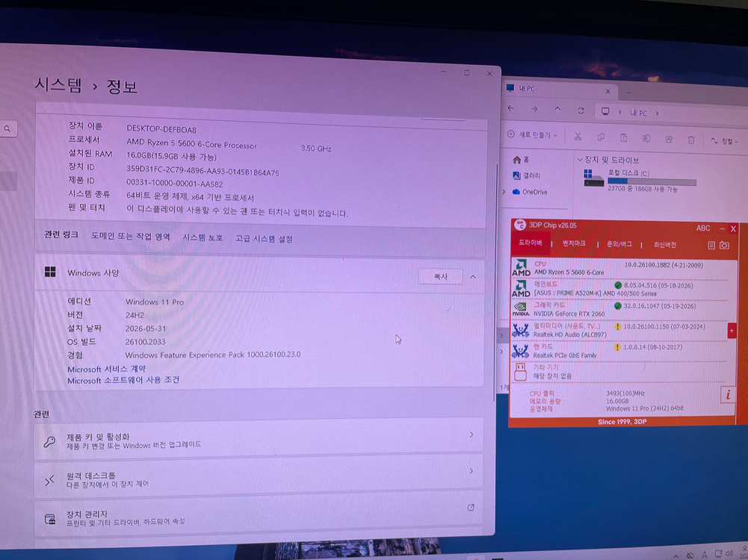This screenshot has height=560, width=748.
Task: Click the green check next to 32.0.16.1047
Action: (618, 306)
